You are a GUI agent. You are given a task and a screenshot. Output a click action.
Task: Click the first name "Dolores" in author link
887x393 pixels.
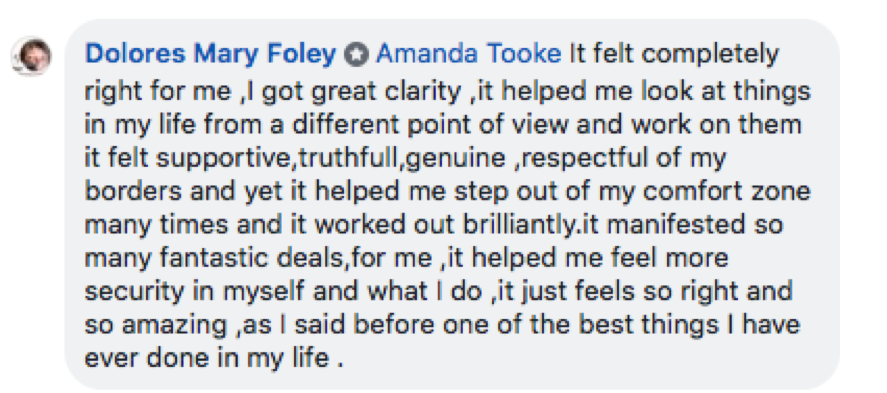tap(135, 55)
